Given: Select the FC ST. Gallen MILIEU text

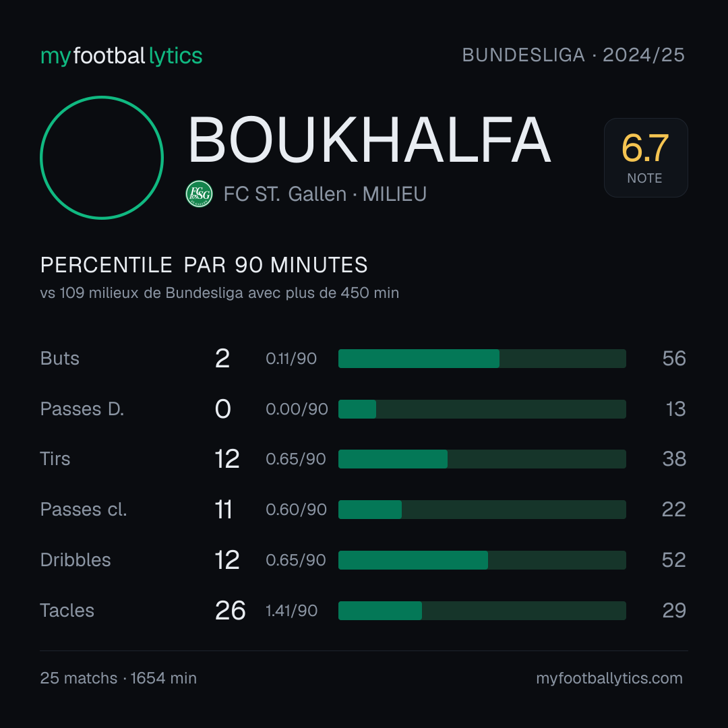Looking at the screenshot, I should [325, 194].
